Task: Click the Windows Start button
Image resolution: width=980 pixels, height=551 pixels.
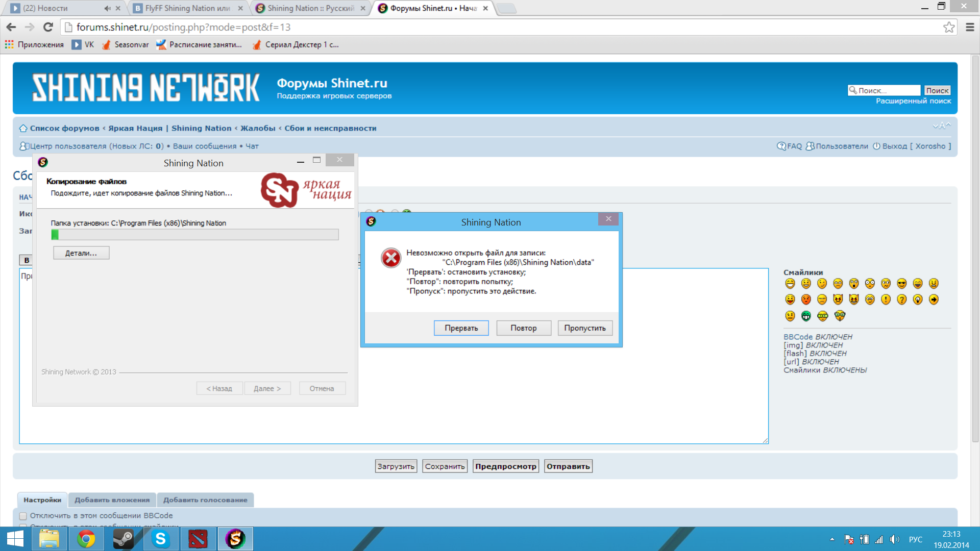Action: [x=15, y=539]
